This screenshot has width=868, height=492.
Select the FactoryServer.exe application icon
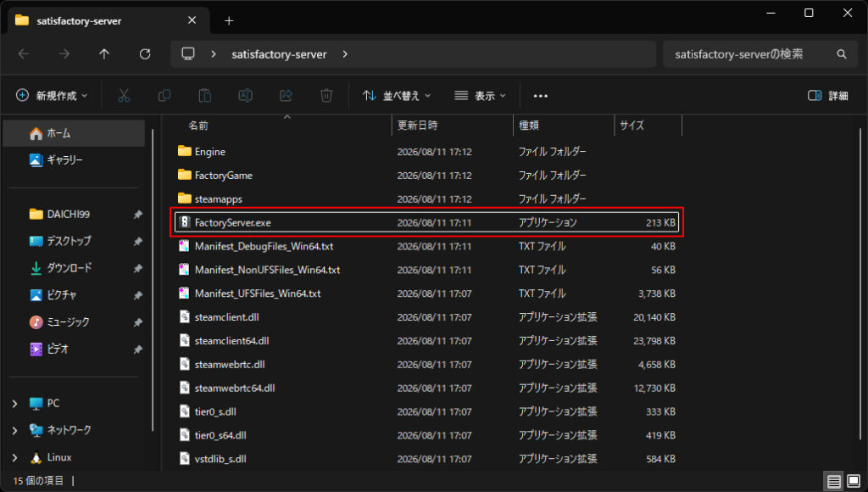tap(185, 222)
